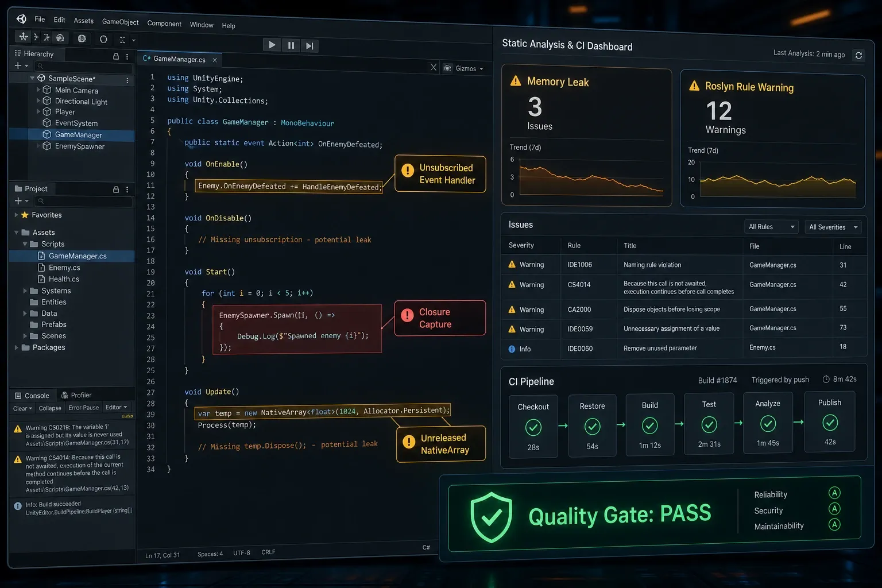Viewport: 882px width, 588px height.
Task: Click the Roslyn Rule Warning triangle icon
Action: click(694, 86)
